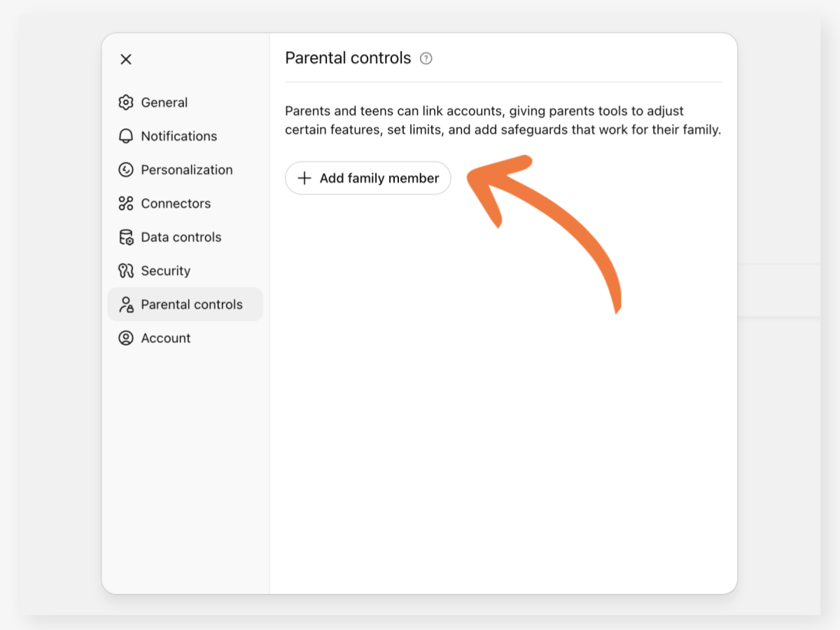Click the Parental controls person-lock icon
Viewport: 840px width, 630px height.
(126, 304)
